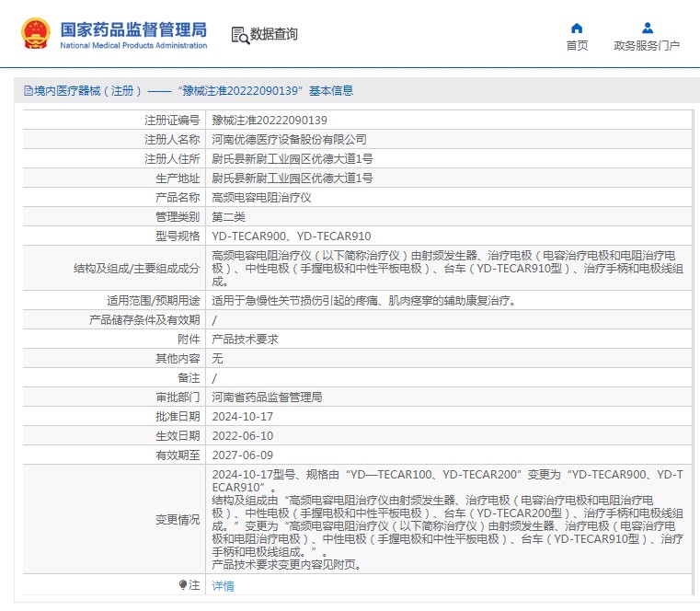Screen dimensions: 700x611
Task: Click 产品技术要求 attachment value
Action: coord(245,339)
